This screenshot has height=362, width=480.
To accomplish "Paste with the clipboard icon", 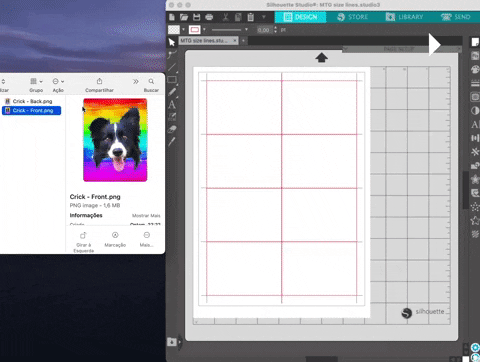I will (251, 17).
